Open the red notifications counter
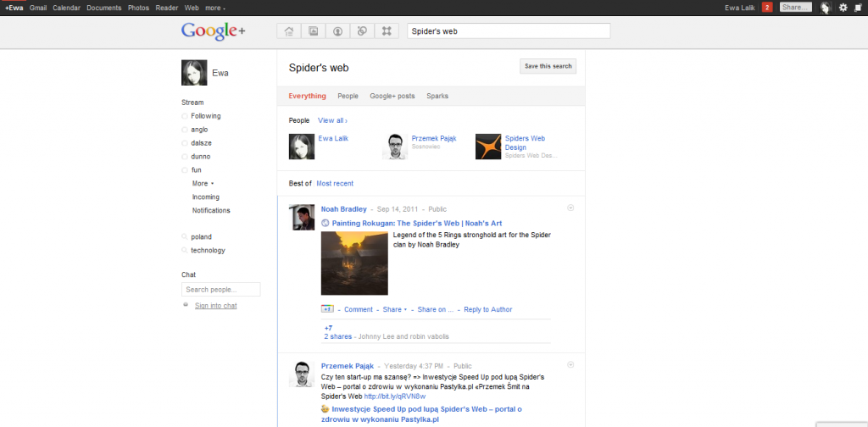 tap(766, 7)
